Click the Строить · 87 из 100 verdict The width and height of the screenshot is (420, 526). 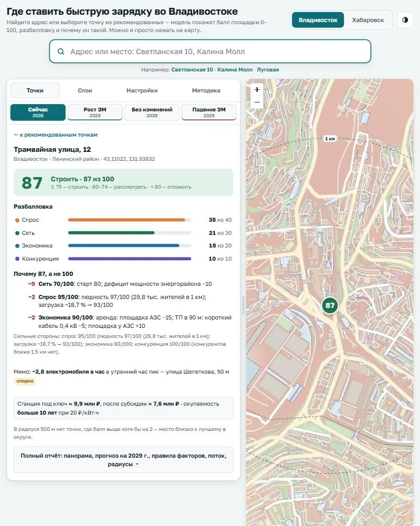coord(82,179)
